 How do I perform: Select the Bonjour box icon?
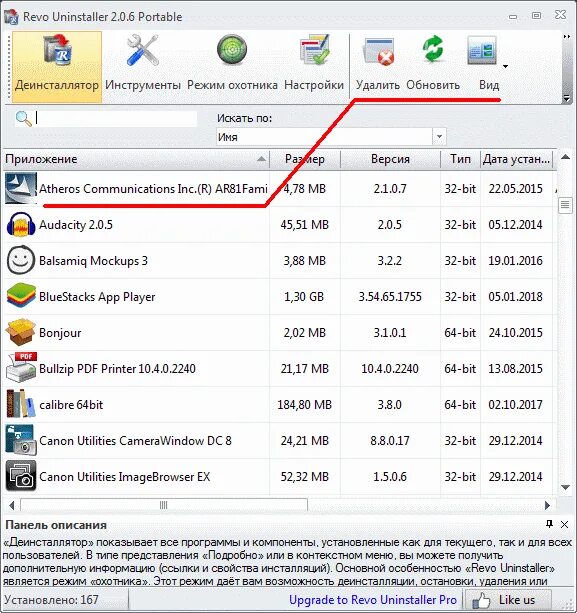click(x=21, y=332)
